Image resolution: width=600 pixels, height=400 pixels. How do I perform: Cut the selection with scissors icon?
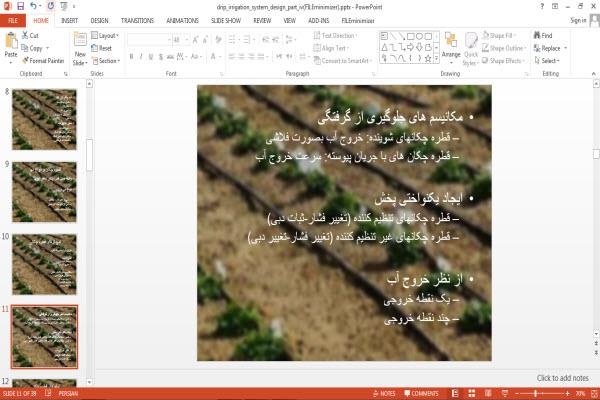(30, 35)
